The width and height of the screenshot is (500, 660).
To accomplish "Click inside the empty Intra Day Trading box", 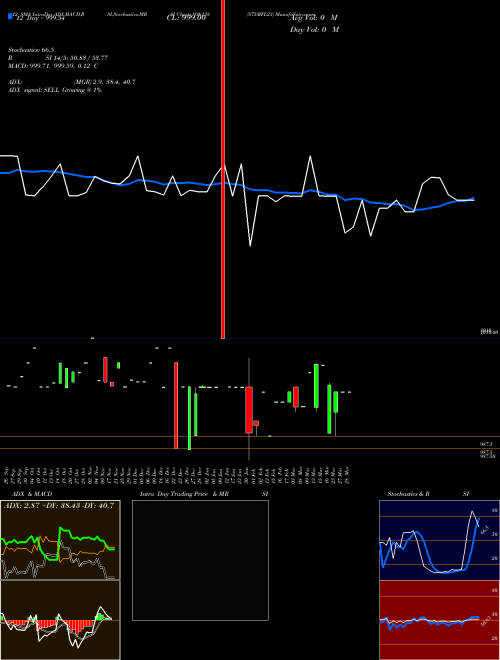I will pos(200,560).
